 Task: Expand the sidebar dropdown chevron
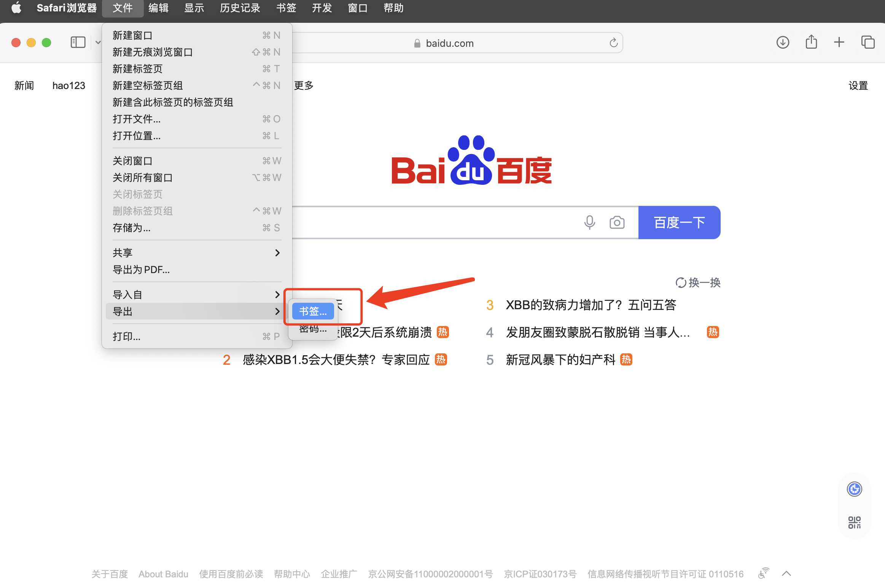click(x=98, y=42)
